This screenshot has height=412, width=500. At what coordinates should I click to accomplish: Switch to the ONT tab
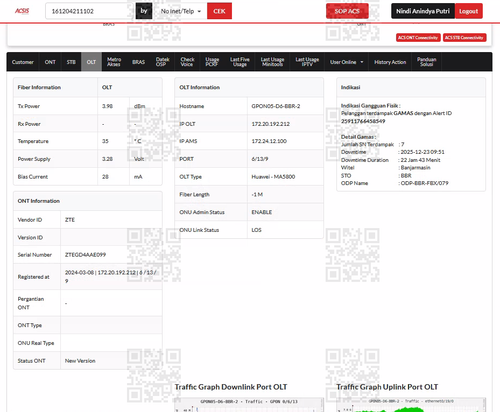[50, 62]
